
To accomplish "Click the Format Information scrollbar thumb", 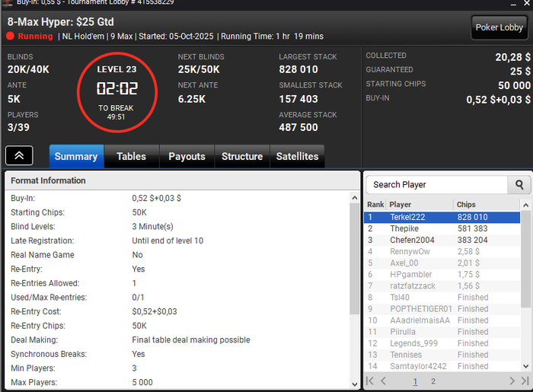I will point(355,259).
